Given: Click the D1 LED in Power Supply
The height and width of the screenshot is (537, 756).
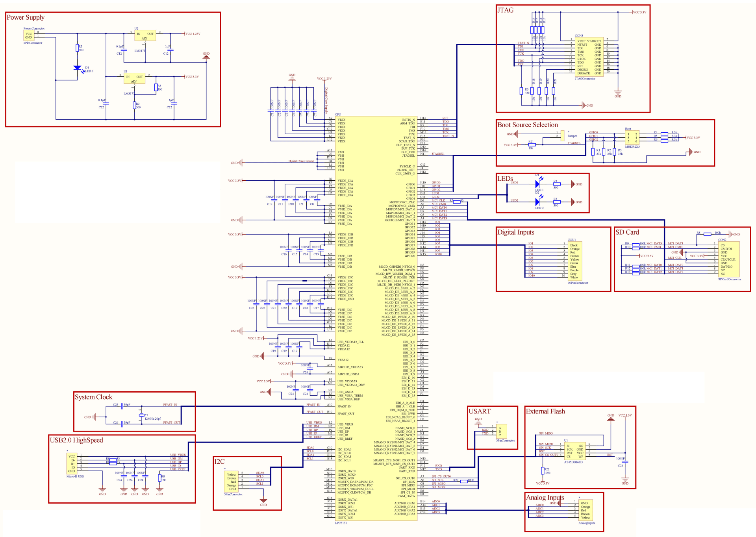Looking at the screenshot, I should 78,68.
